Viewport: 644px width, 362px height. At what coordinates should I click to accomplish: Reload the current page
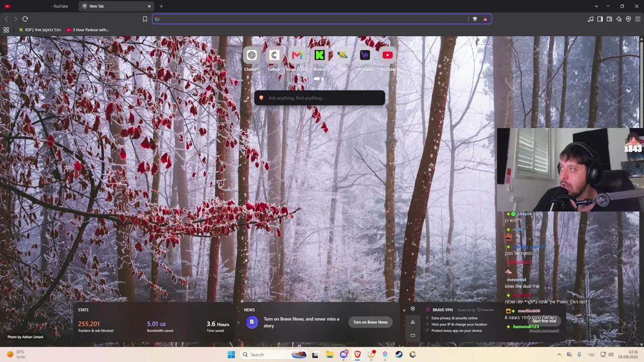click(x=25, y=19)
